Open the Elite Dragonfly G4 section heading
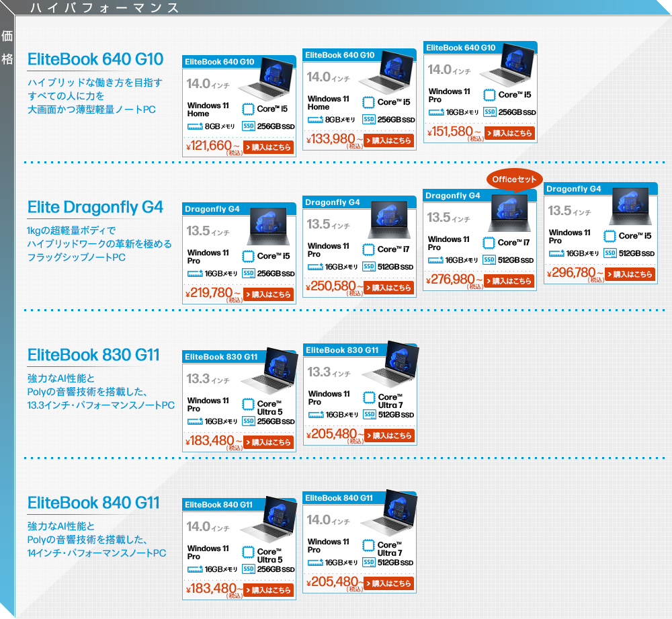The width and height of the screenshot is (672, 619). 95,207
